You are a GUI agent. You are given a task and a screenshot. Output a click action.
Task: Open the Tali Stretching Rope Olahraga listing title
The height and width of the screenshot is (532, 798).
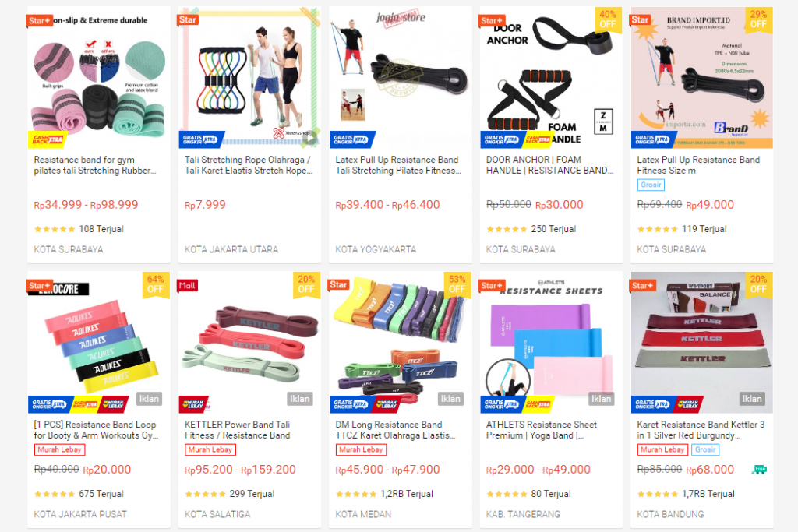249,165
